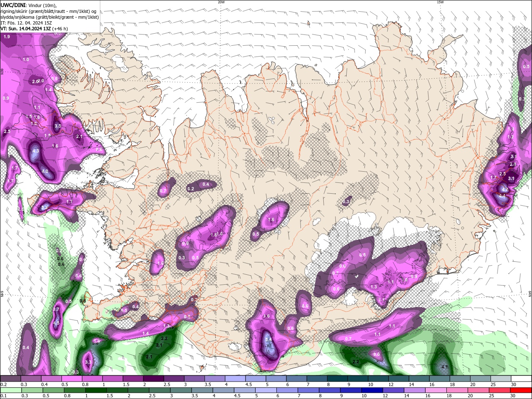Viewport: 532px width, 399px height.
Task: Click the 5.4 precipitation value on the map
Action: pyautogui.click(x=268, y=340)
